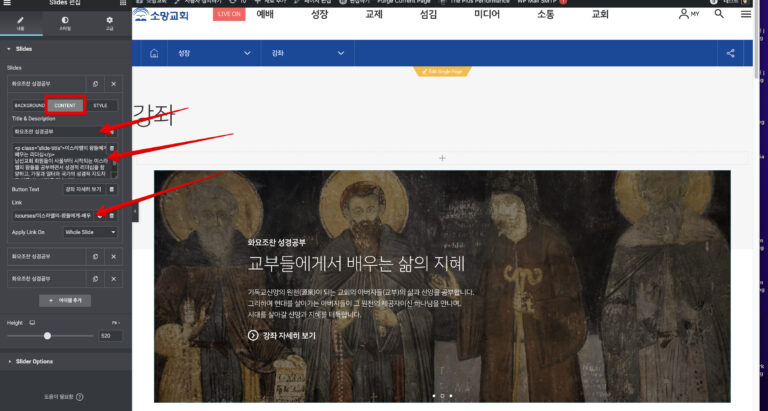Open the 강좌 breadcrumb dropdown

click(x=308, y=53)
